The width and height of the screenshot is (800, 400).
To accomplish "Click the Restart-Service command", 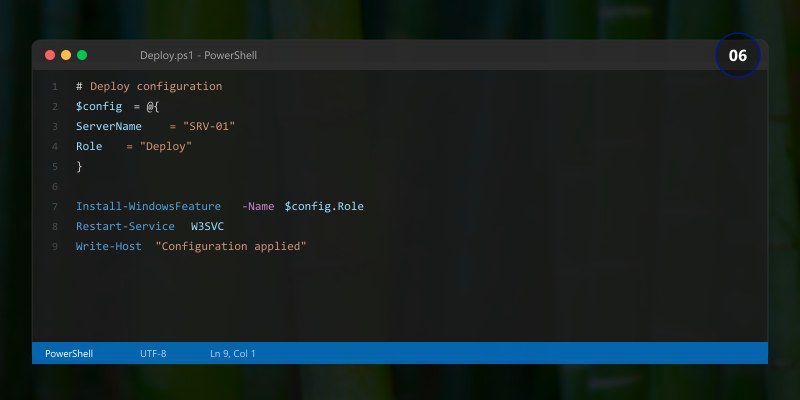I will [125, 226].
